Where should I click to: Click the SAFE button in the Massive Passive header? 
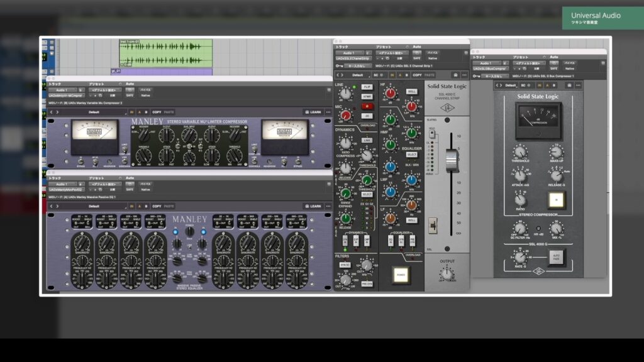click(130, 189)
